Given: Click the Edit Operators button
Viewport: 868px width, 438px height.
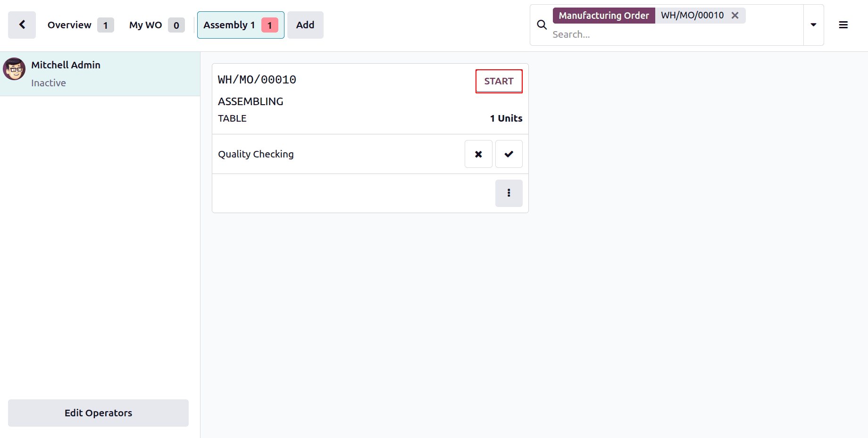Looking at the screenshot, I should pos(98,413).
